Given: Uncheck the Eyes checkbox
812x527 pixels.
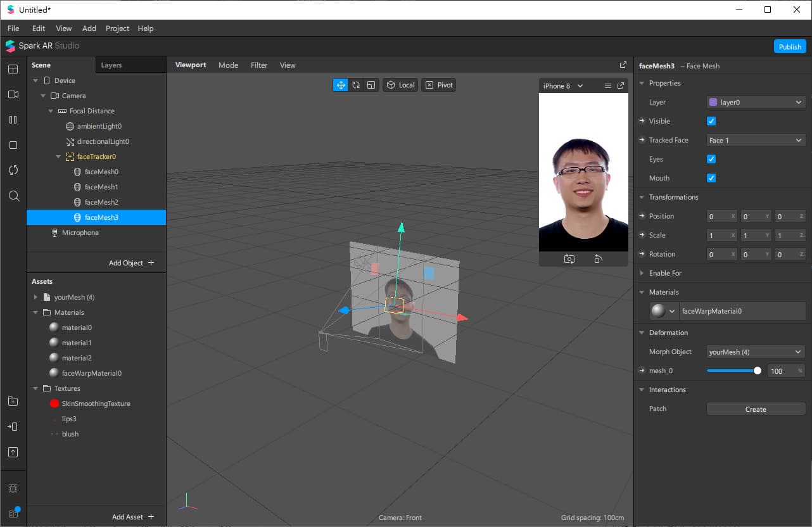Looking at the screenshot, I should [711, 159].
